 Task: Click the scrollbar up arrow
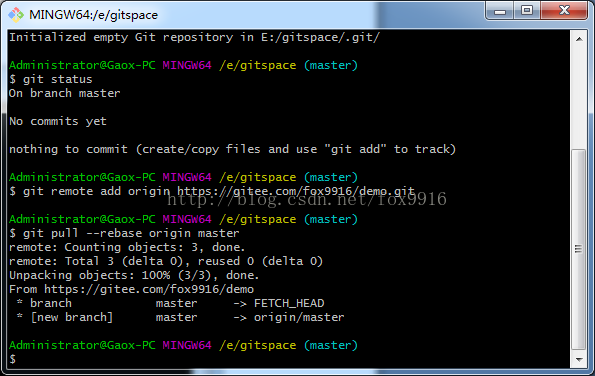pyautogui.click(x=579, y=39)
